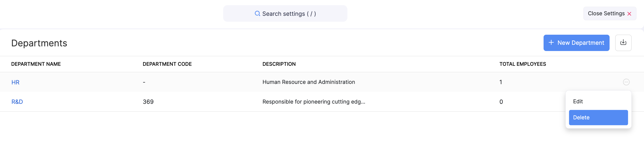Click the Description column header

click(x=279, y=64)
